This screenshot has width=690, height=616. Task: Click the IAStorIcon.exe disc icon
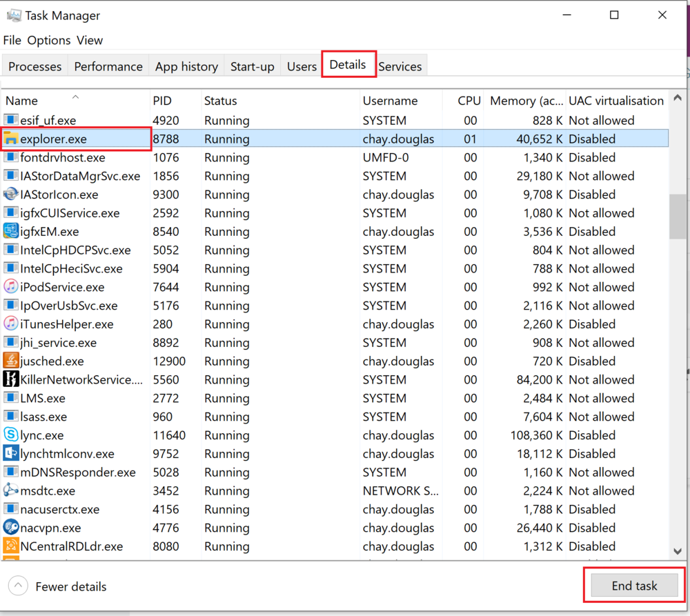coord(10,195)
